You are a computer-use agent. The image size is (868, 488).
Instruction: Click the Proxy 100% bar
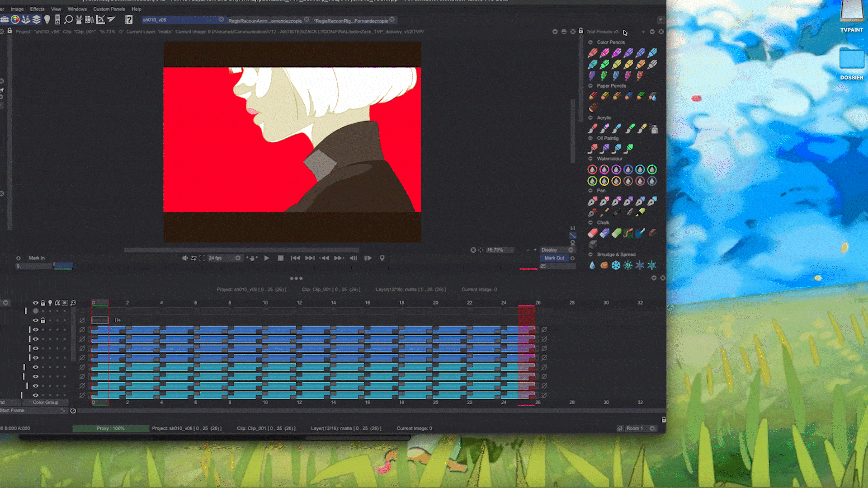tap(111, 428)
